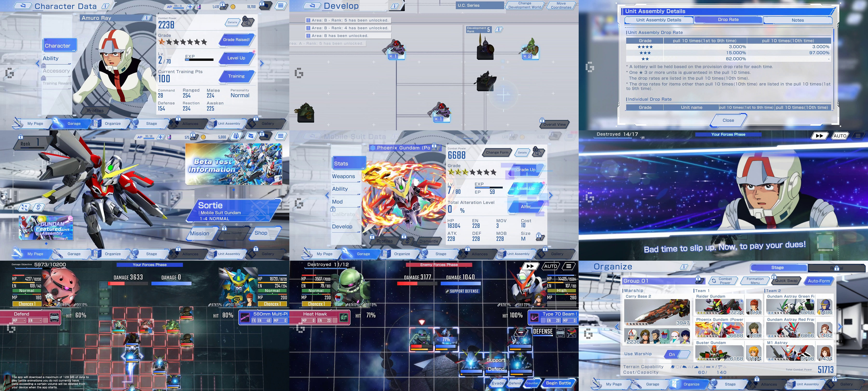Open the Beta Test information banner

point(233,164)
